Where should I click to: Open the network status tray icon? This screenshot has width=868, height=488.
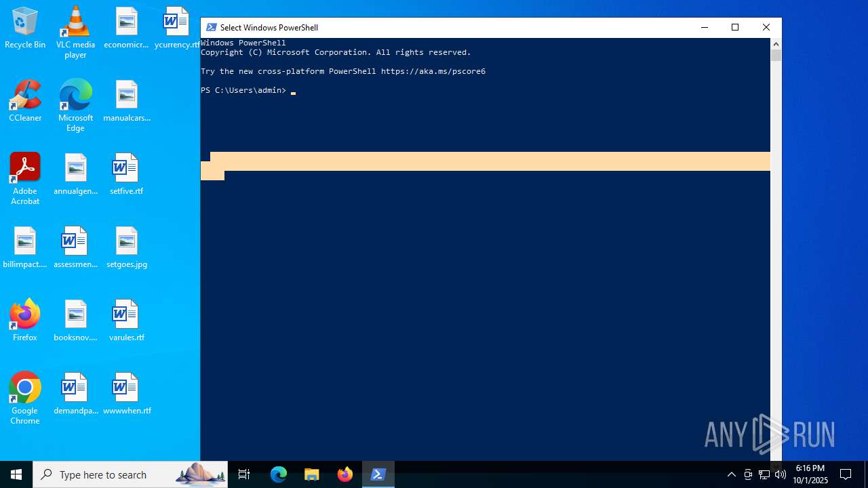coord(764,474)
